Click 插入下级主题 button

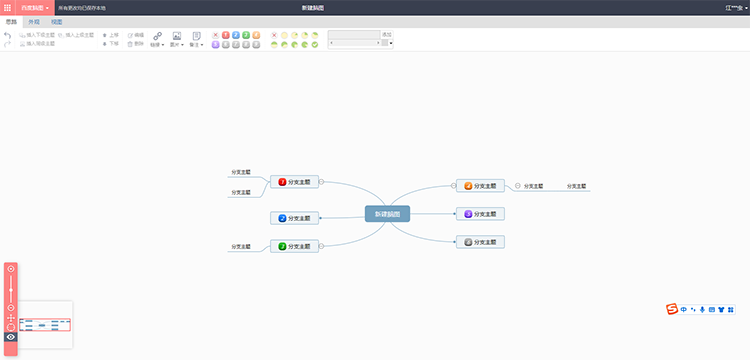(37, 35)
